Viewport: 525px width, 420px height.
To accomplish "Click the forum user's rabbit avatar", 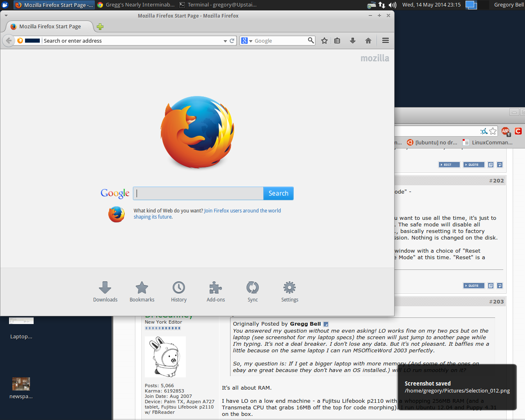I will (165, 357).
